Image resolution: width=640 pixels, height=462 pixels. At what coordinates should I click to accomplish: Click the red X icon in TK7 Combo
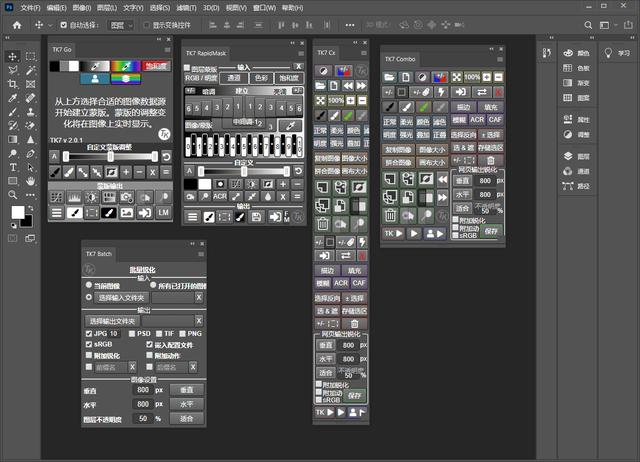coord(499,92)
